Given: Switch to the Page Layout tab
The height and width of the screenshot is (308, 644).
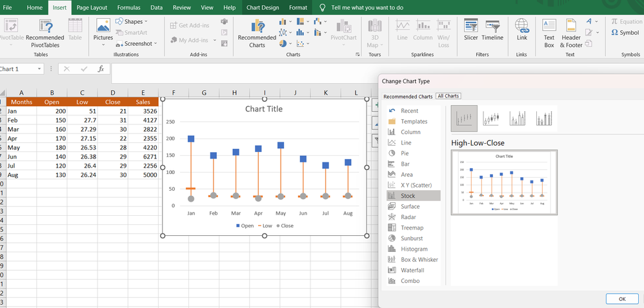Looking at the screenshot, I should pyautogui.click(x=92, y=7).
